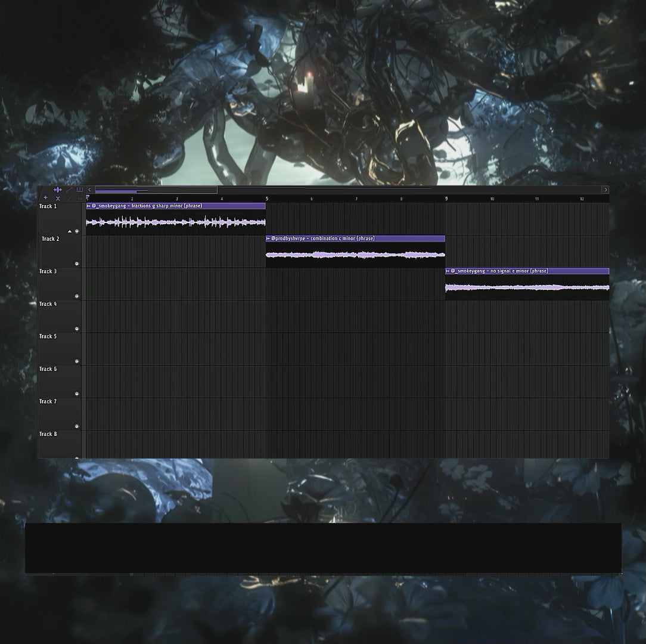Click the X icon in the playlist toolbar
Image resolution: width=646 pixels, height=644 pixels.
(x=58, y=199)
